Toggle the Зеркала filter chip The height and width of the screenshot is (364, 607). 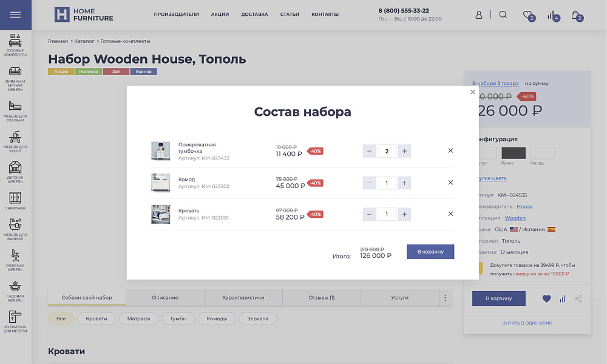coord(257,318)
